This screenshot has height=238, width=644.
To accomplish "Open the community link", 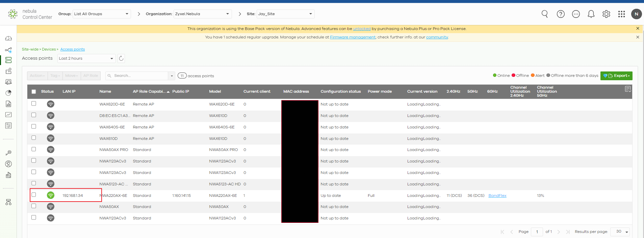I will tap(437, 37).
